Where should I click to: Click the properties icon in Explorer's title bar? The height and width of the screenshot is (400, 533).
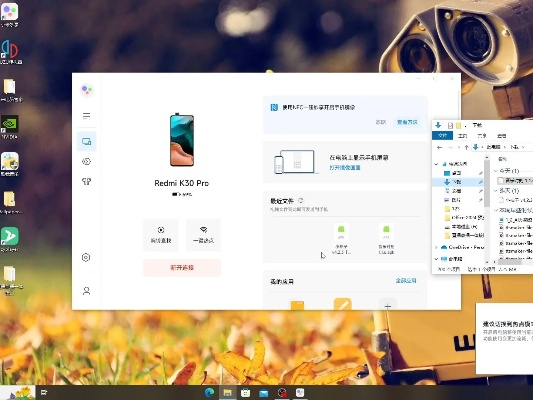point(450,125)
